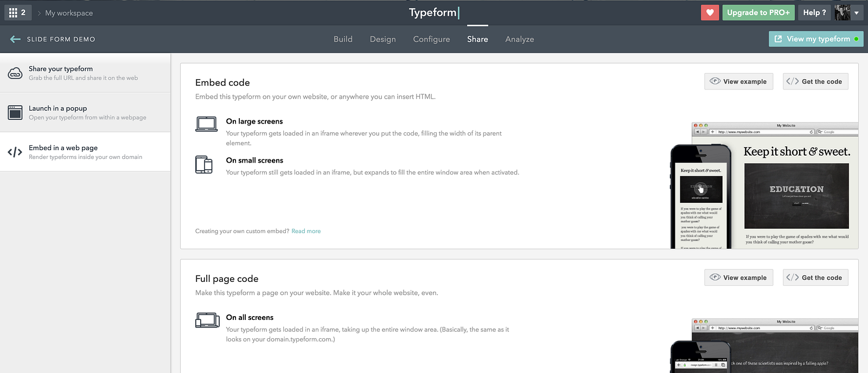Screen dimensions: 868x373
Task: Click the mobile devices icon for small screens
Action: 204,164
